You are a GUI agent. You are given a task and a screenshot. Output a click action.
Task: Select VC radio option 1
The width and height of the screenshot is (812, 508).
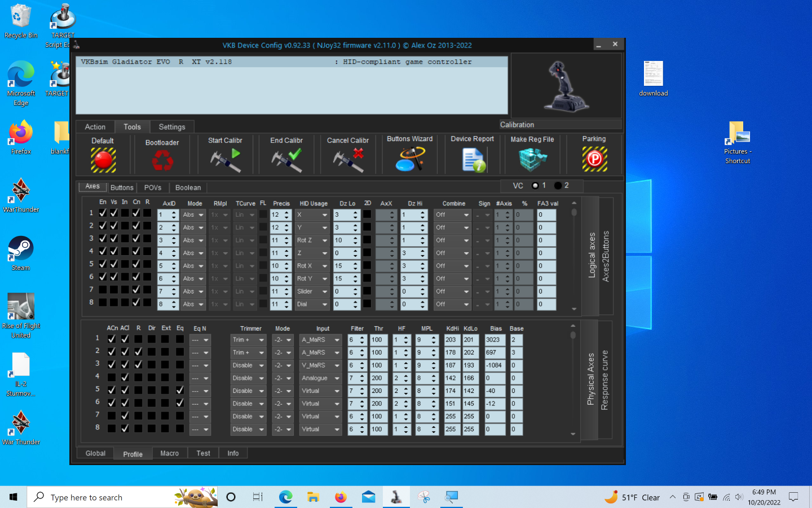coord(535,185)
